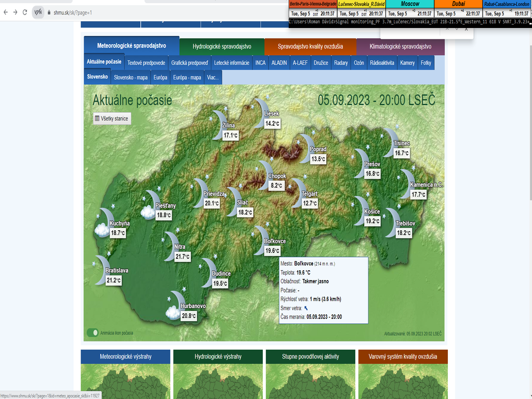Switch to the Radary tab
The height and width of the screenshot is (399, 532).
(341, 63)
